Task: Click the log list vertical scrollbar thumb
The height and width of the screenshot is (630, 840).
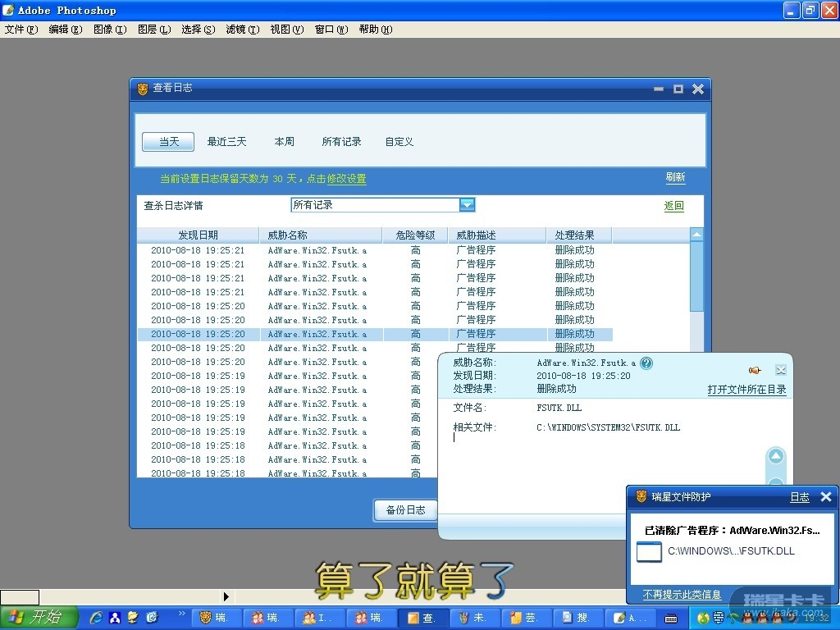Action: 696,276
